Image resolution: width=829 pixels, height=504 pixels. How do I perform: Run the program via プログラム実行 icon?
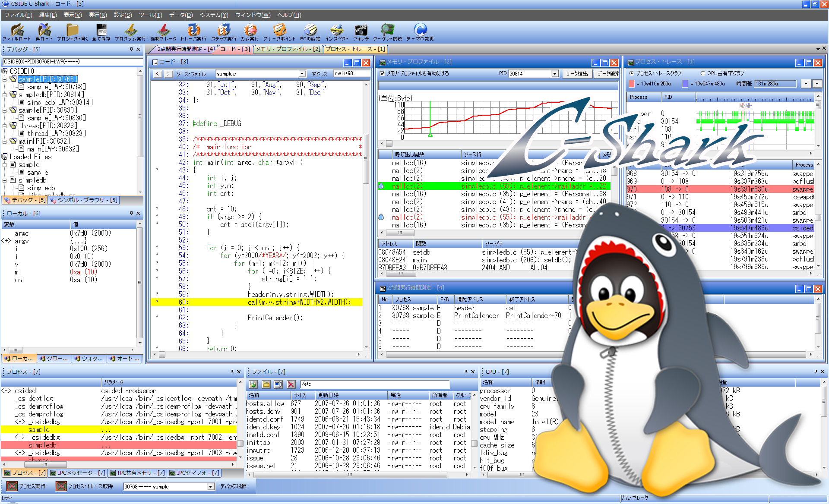[130, 29]
